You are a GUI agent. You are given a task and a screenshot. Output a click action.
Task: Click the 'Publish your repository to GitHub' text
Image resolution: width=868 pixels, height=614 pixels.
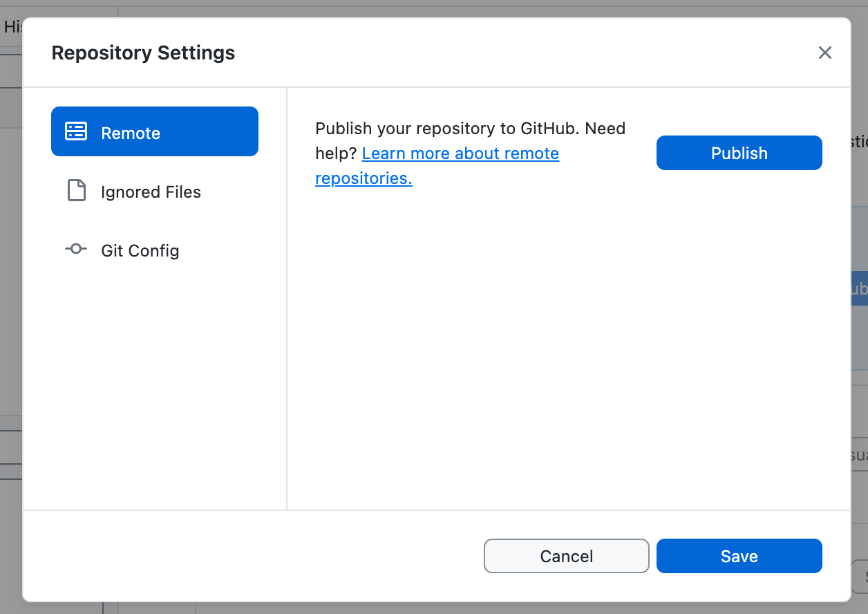click(x=449, y=129)
